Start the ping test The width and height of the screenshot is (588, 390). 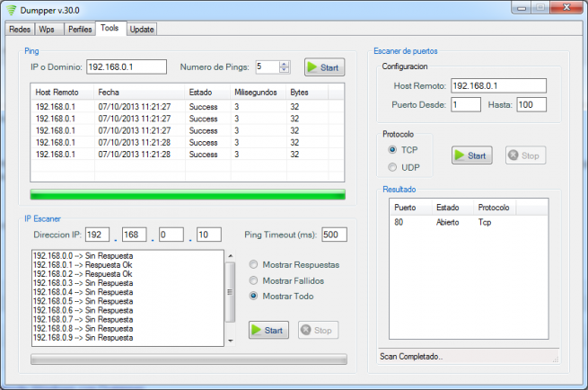(x=323, y=67)
